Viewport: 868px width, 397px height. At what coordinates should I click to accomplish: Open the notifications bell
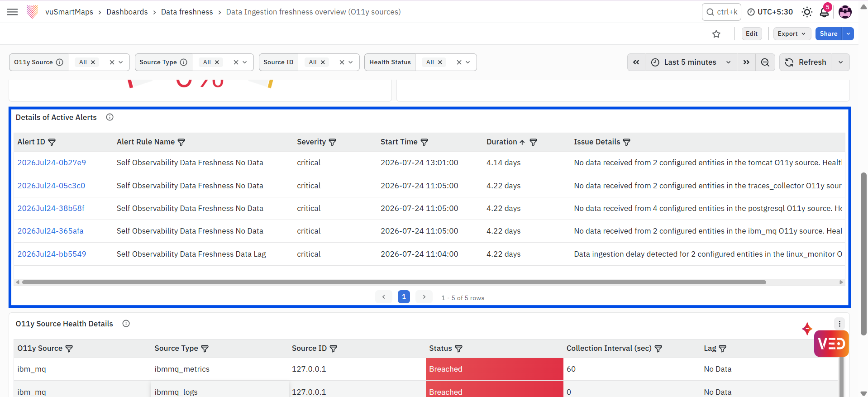click(x=825, y=12)
